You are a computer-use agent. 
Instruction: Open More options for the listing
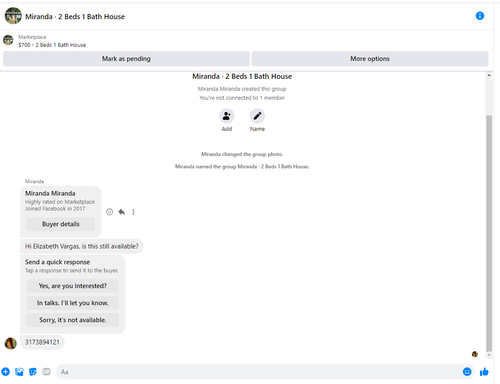click(x=370, y=59)
